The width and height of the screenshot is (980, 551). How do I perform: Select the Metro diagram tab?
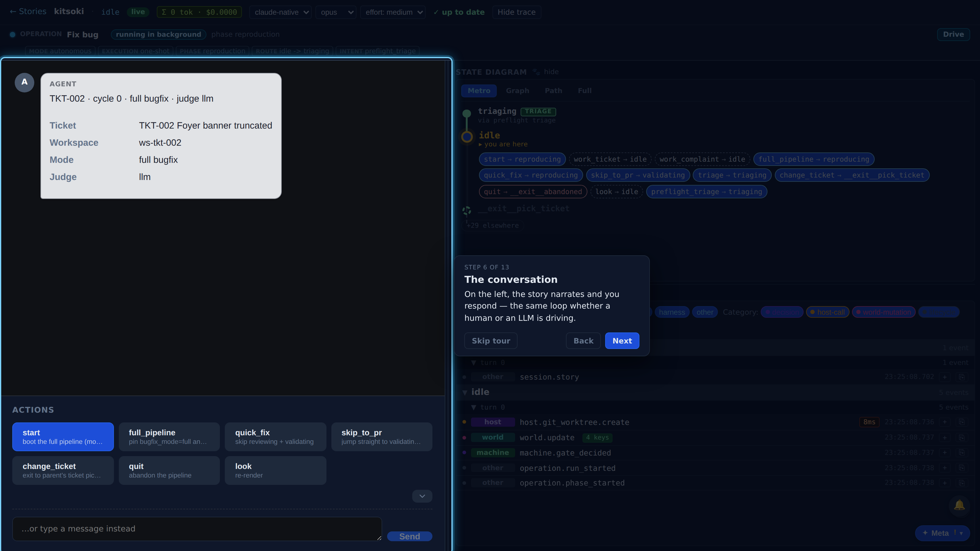(479, 91)
